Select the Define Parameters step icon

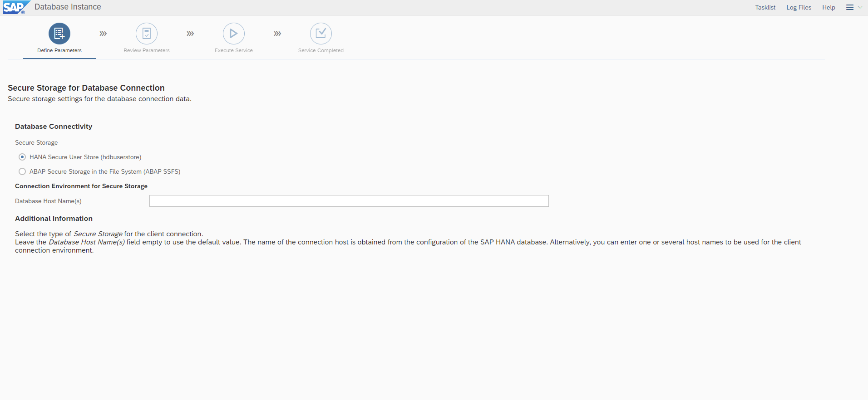[x=59, y=34]
